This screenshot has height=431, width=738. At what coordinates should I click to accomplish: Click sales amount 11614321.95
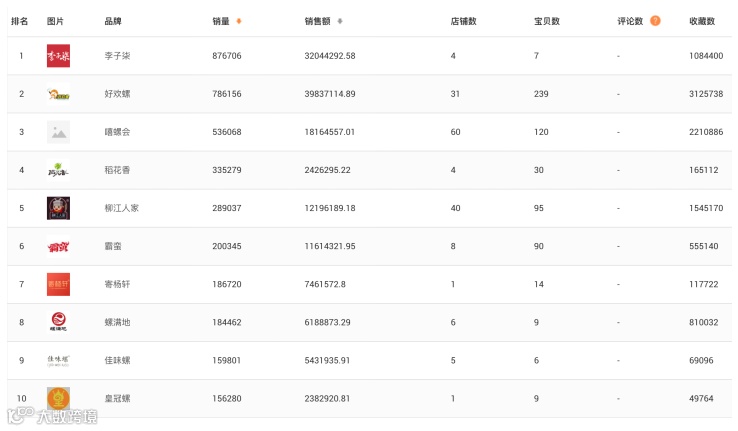[x=330, y=247]
